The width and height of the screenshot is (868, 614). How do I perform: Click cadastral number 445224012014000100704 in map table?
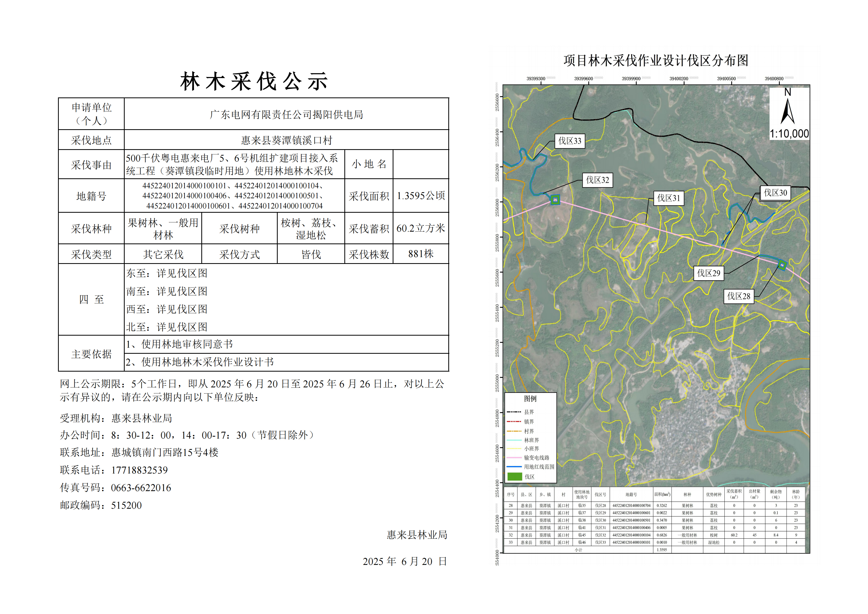(631, 506)
